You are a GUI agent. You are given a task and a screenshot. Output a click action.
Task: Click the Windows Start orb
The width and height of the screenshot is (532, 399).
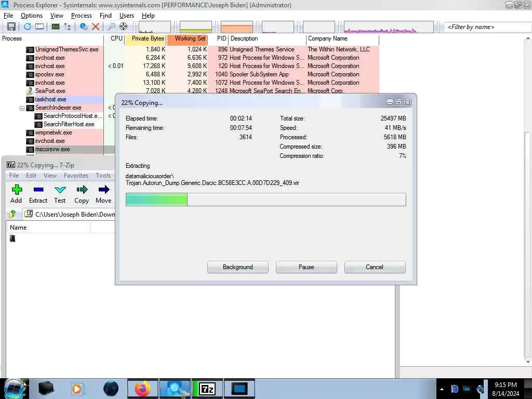pos(14,389)
